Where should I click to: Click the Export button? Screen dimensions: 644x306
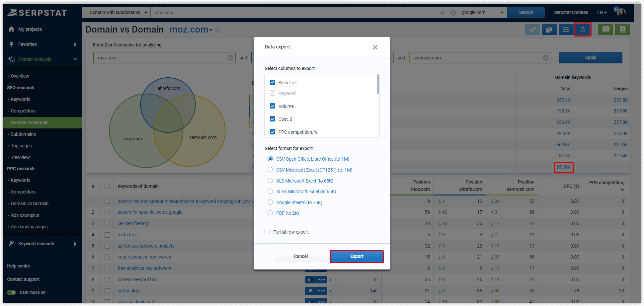[357, 256]
